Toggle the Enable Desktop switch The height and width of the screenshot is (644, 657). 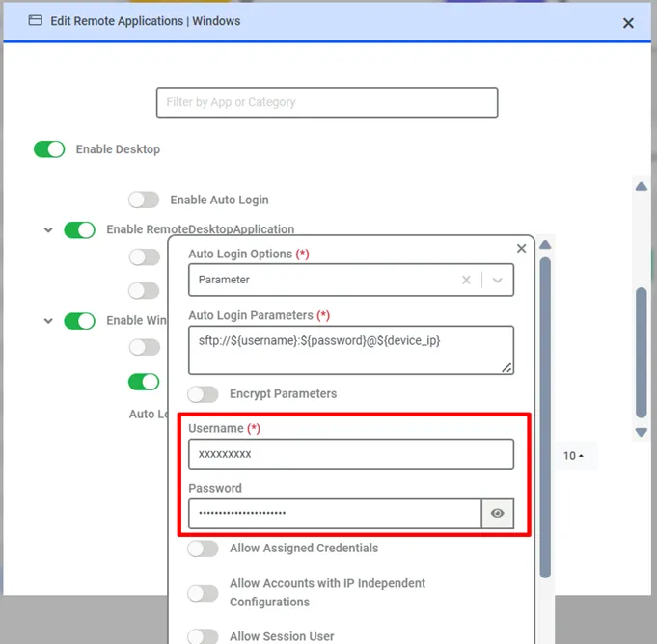[49, 149]
